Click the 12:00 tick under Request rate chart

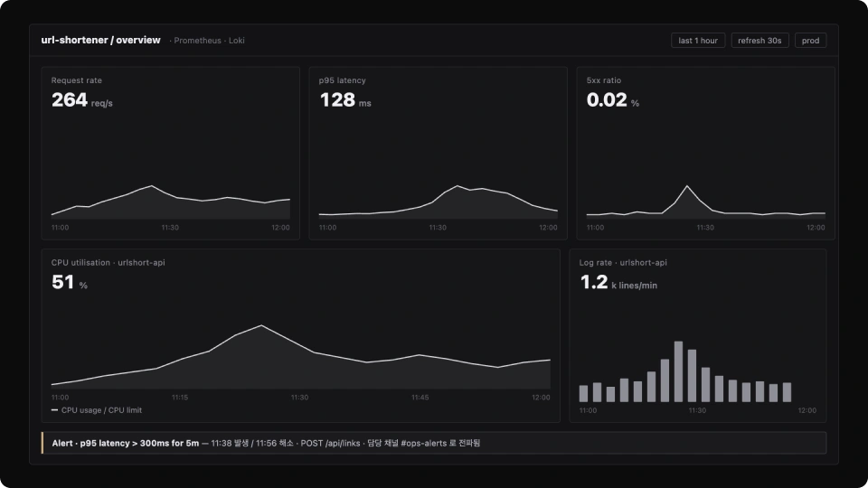click(280, 228)
